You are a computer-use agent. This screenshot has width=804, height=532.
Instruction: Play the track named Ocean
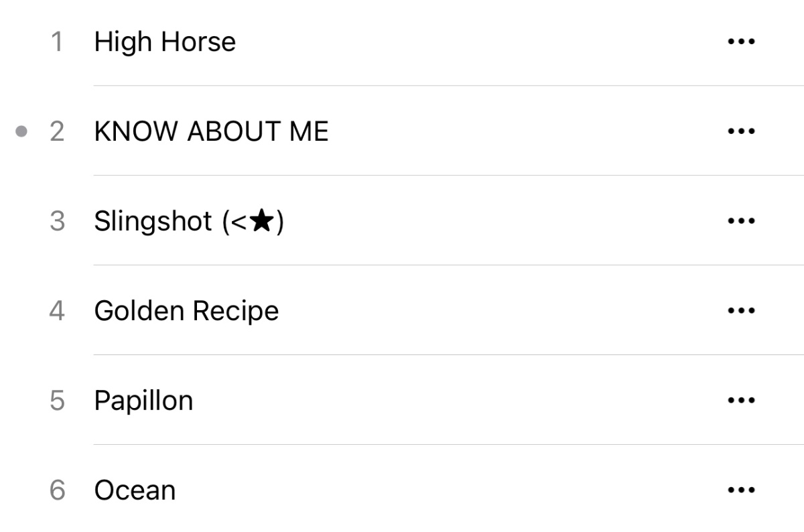coord(135,490)
